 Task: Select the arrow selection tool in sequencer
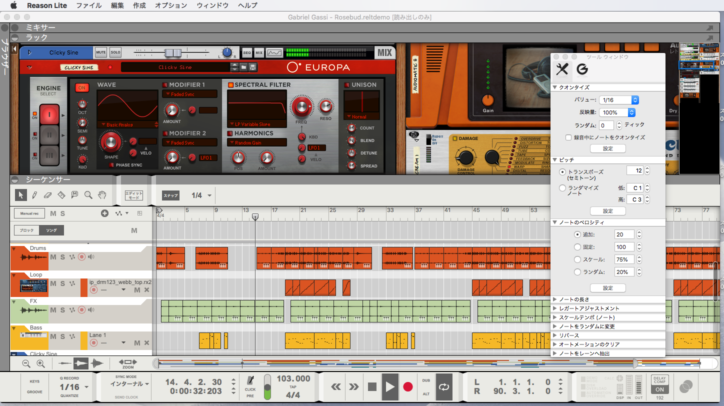(x=20, y=195)
